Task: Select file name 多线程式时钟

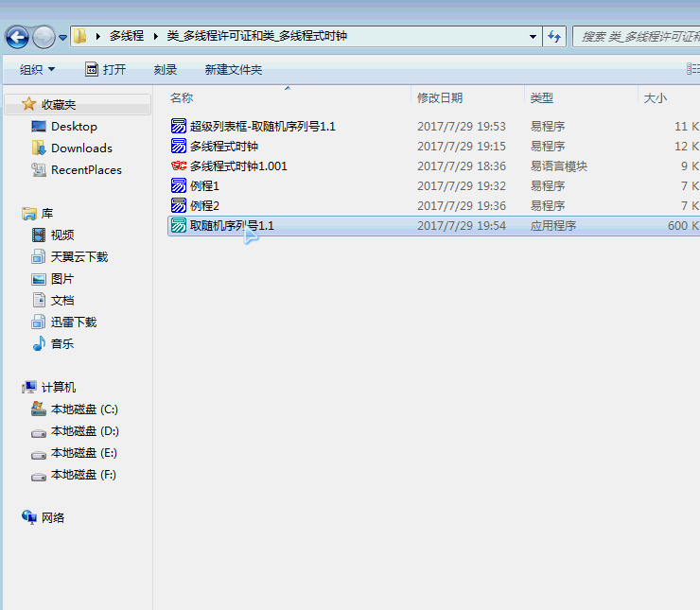Action: click(224, 147)
